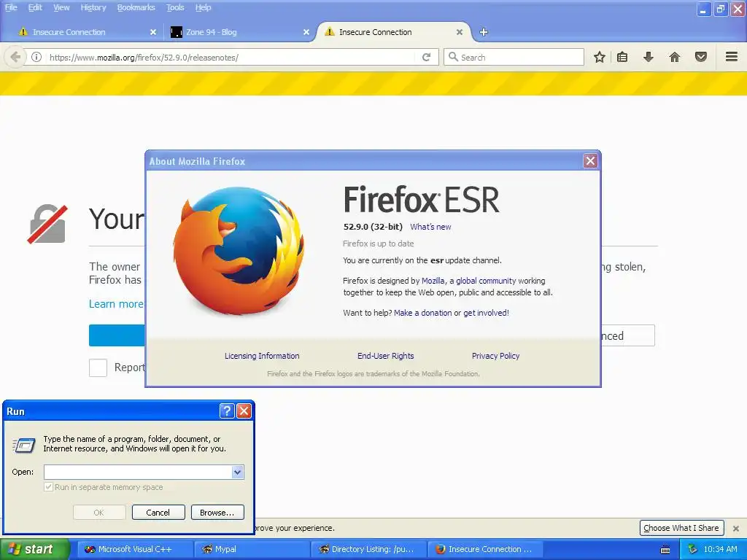
Task: Open the hamburger menu button
Action: (x=732, y=57)
